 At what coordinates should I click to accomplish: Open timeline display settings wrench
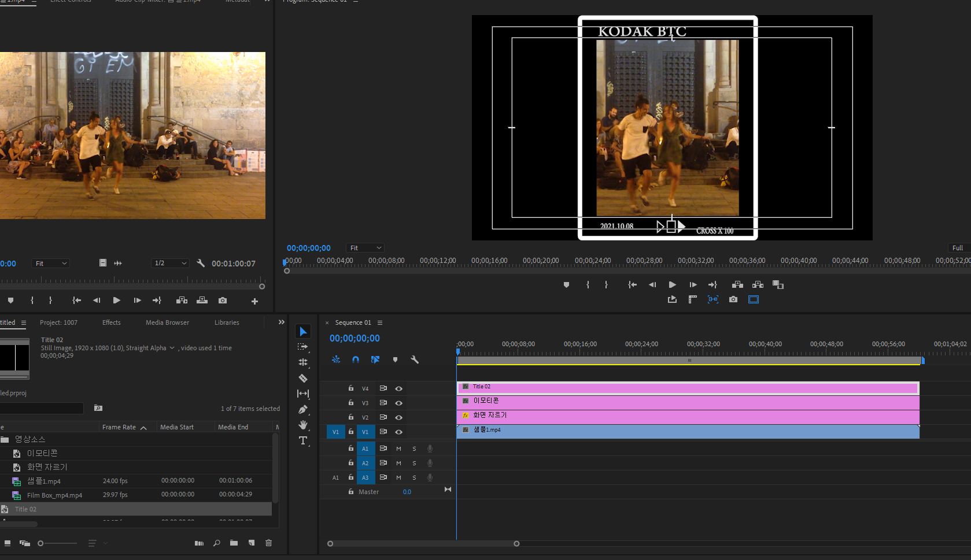point(415,359)
